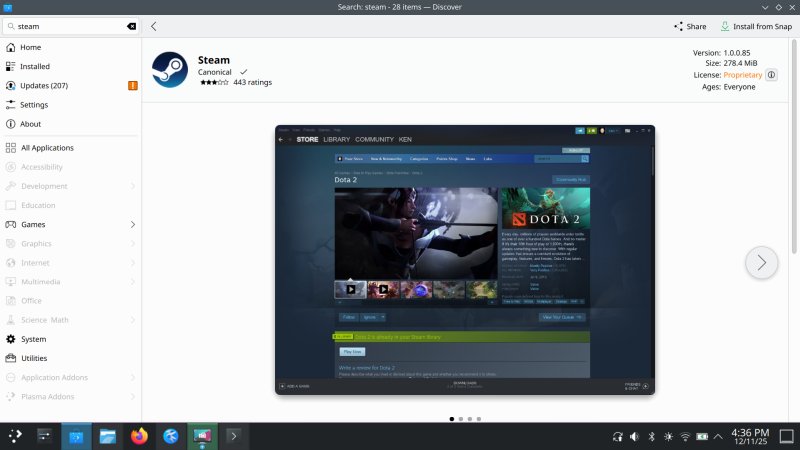Viewport: 800px width, 450px height.
Task: Click the Bluetooth tray icon
Action: (652, 437)
